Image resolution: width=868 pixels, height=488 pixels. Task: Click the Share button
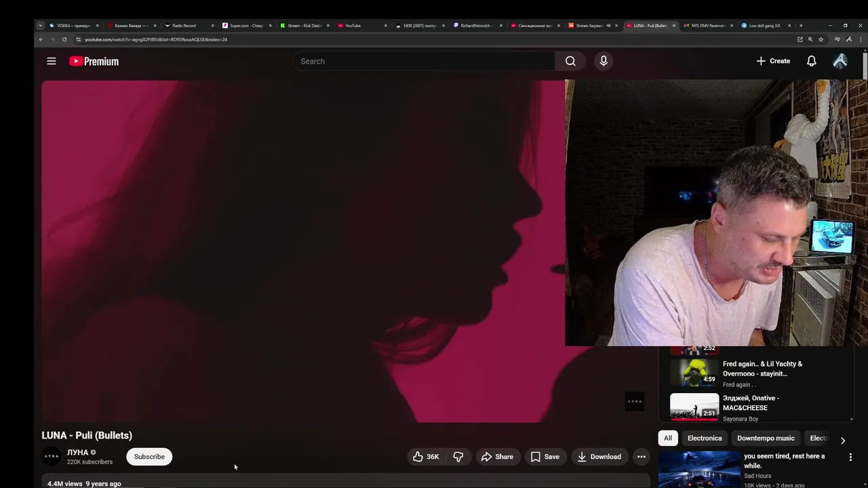click(x=497, y=457)
